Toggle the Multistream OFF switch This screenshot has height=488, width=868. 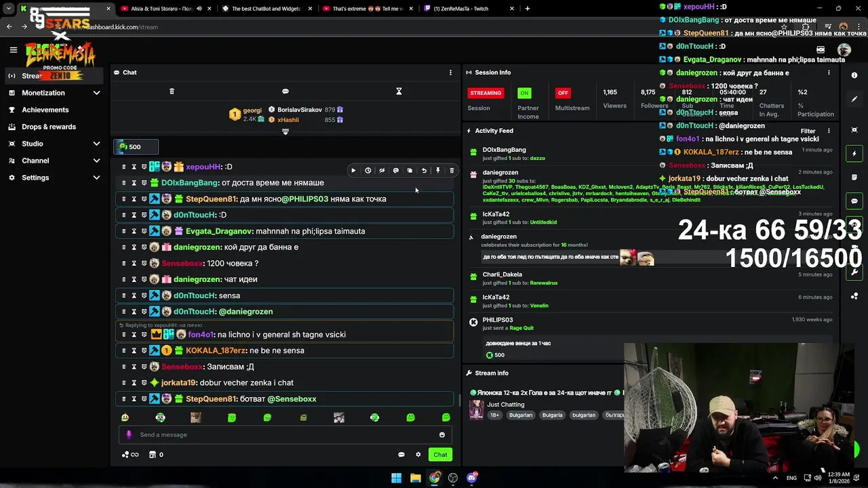(x=563, y=93)
